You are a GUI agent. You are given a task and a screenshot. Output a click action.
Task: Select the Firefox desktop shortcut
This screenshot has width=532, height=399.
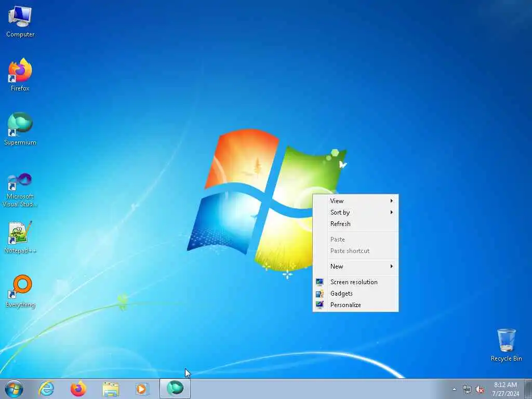20,75
